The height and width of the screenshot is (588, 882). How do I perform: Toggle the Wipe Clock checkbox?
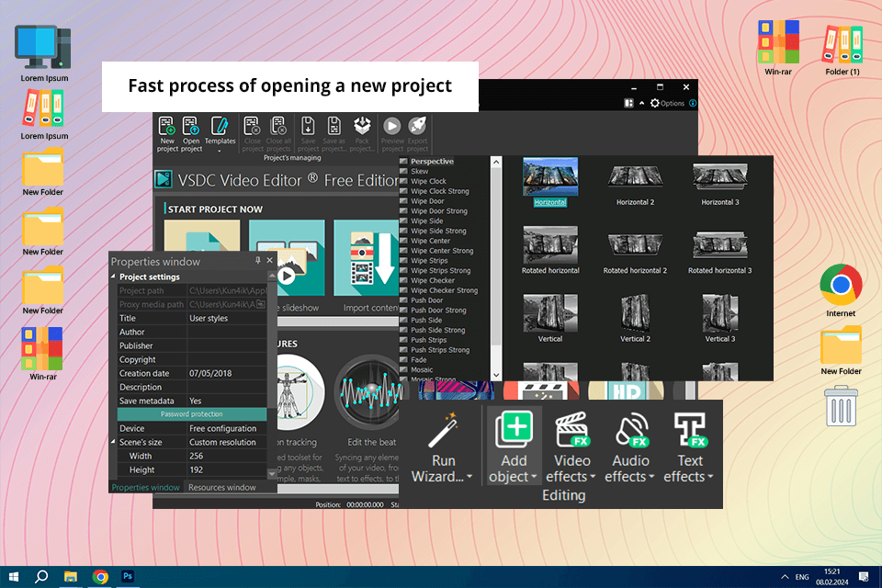click(403, 181)
